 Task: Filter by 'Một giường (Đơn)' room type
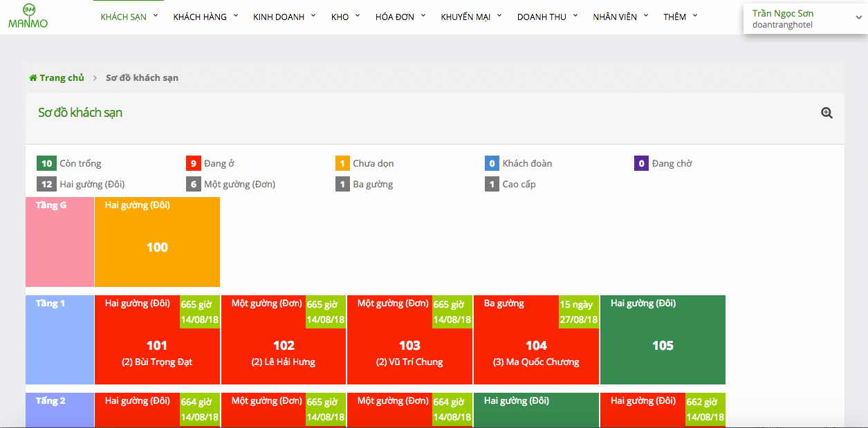tap(239, 185)
